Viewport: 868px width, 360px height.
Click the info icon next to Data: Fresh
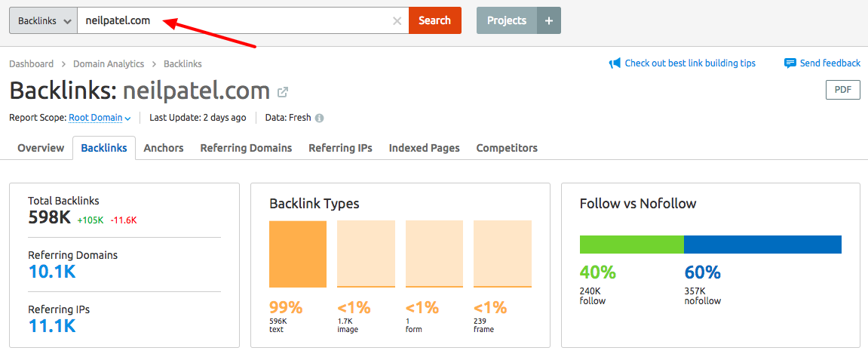point(320,118)
